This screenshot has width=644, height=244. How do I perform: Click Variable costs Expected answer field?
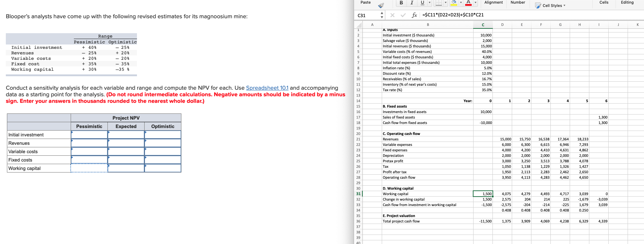126,151
